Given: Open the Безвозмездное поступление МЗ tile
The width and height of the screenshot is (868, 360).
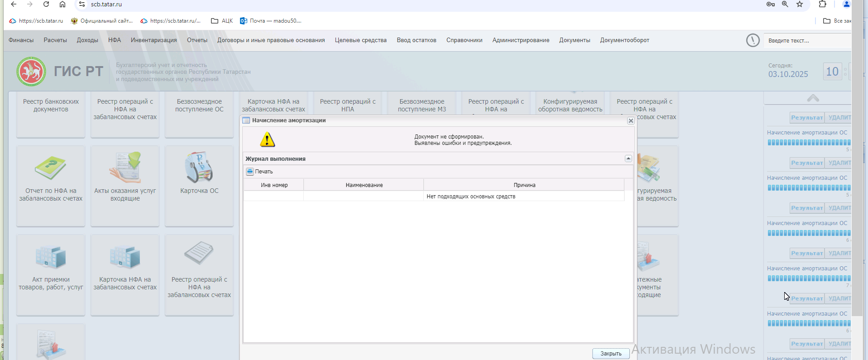Looking at the screenshot, I should [422, 104].
